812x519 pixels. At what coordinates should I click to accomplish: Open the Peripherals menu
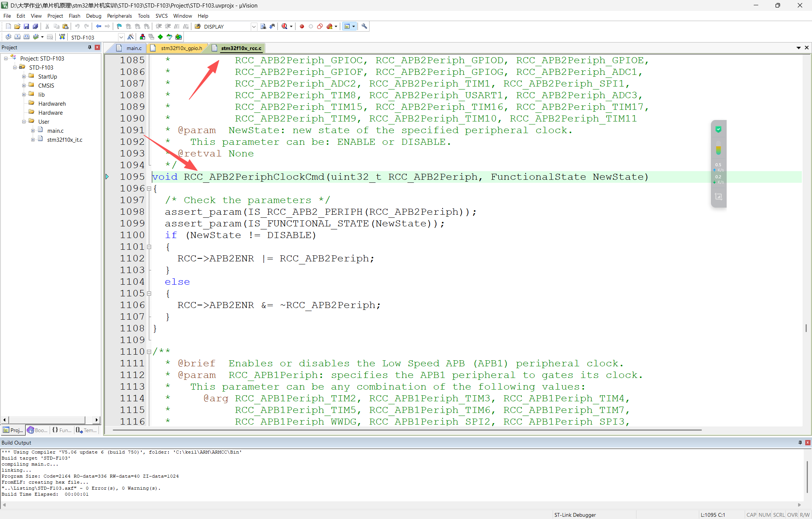click(x=119, y=16)
